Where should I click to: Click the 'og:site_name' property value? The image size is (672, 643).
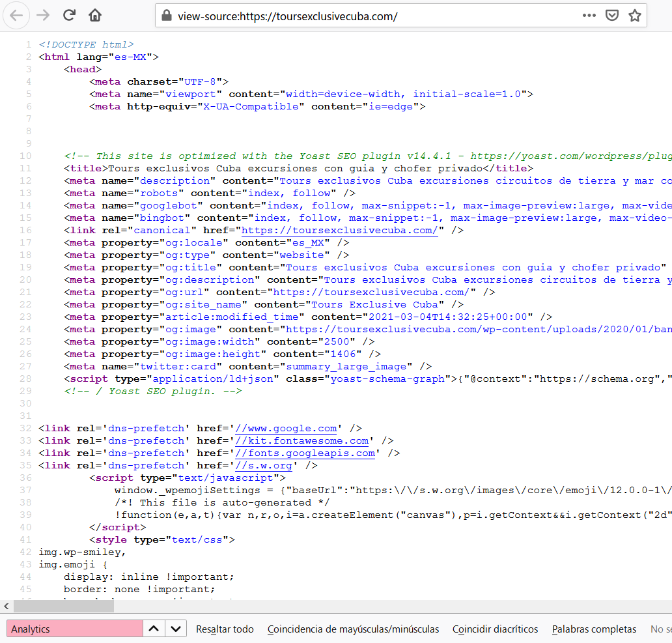203,305
